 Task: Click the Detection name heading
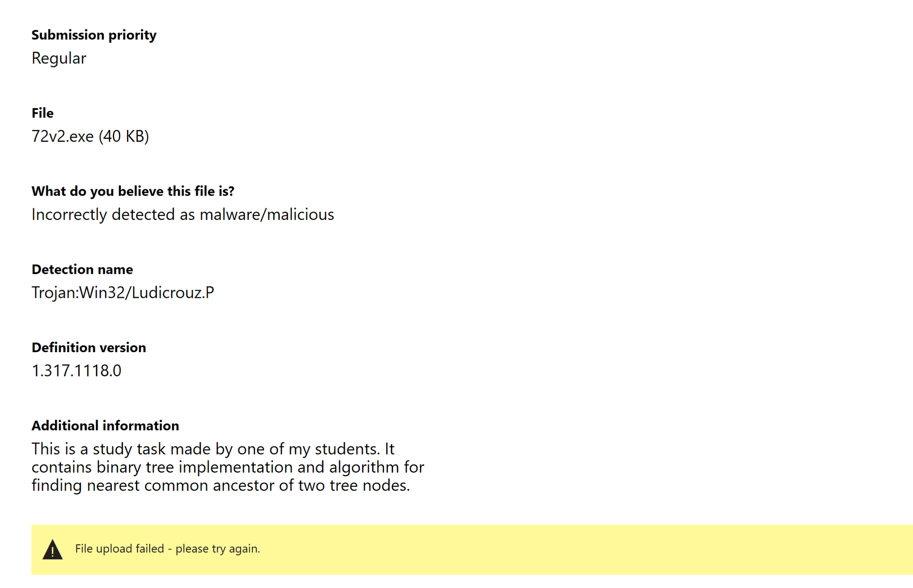tap(82, 270)
